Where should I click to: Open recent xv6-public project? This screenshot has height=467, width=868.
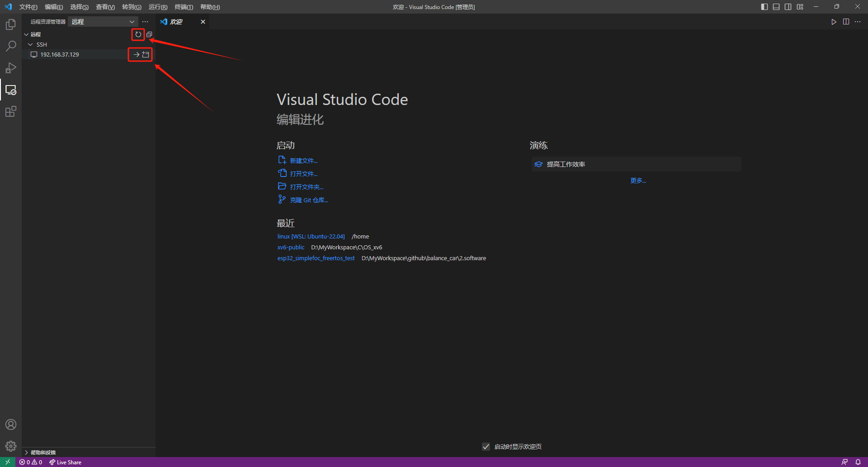291,247
